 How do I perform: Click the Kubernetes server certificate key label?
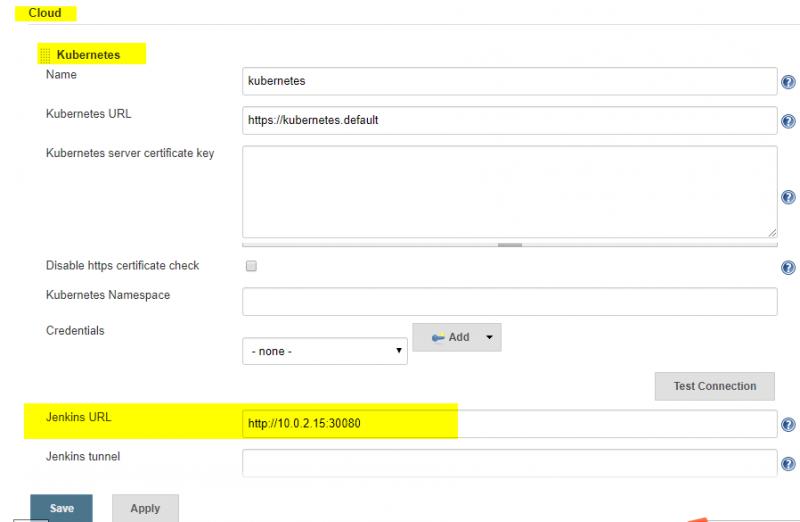pos(130,153)
